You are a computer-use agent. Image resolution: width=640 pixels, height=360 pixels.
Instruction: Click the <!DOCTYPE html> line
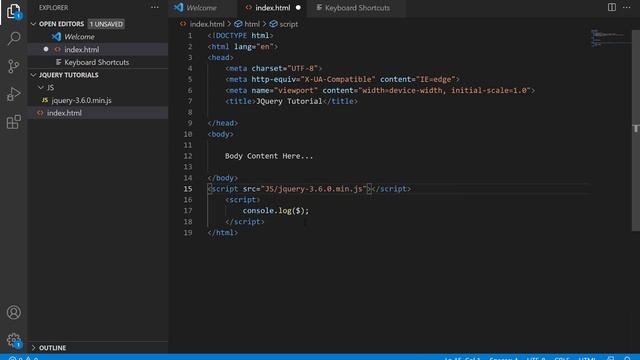tap(240, 36)
